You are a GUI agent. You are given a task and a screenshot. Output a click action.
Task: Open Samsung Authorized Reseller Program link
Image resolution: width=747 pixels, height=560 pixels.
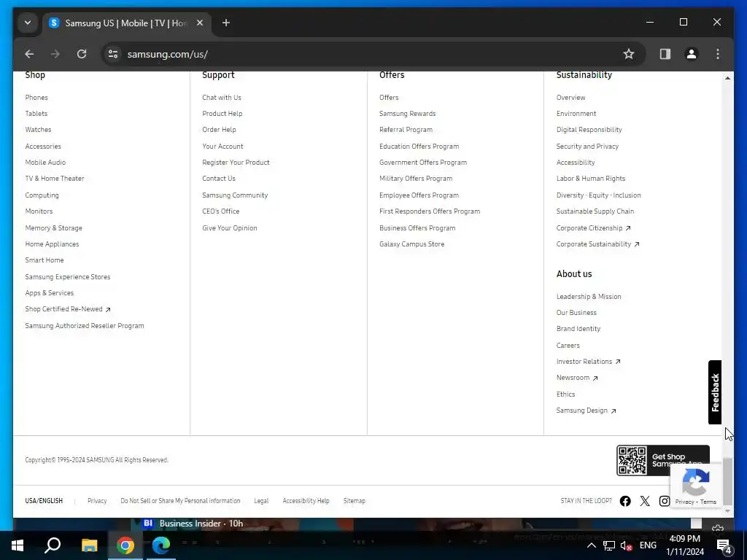tap(85, 326)
